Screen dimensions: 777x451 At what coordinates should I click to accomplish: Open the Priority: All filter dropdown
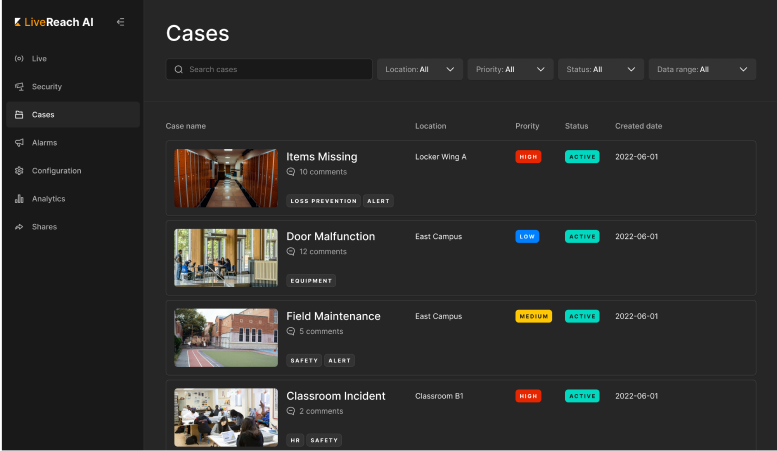click(510, 69)
